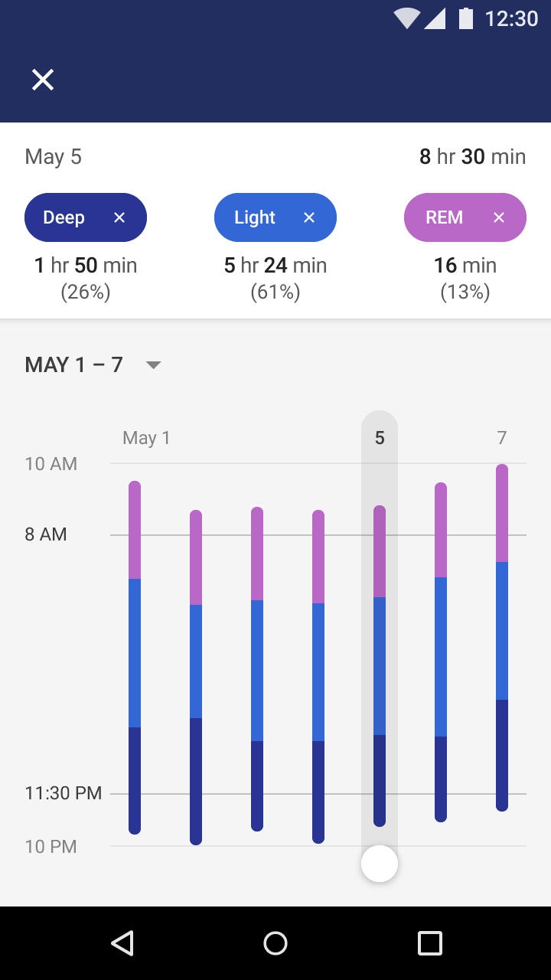The height and width of the screenshot is (980, 551).
Task: Tap the Wi-Fi signal status icon
Action: (406, 18)
